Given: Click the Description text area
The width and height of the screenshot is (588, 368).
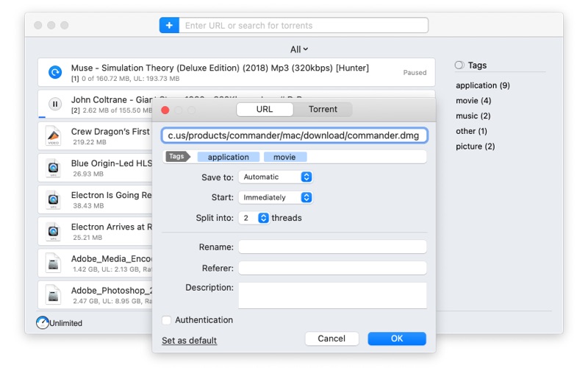Looking at the screenshot, I should pos(332,296).
